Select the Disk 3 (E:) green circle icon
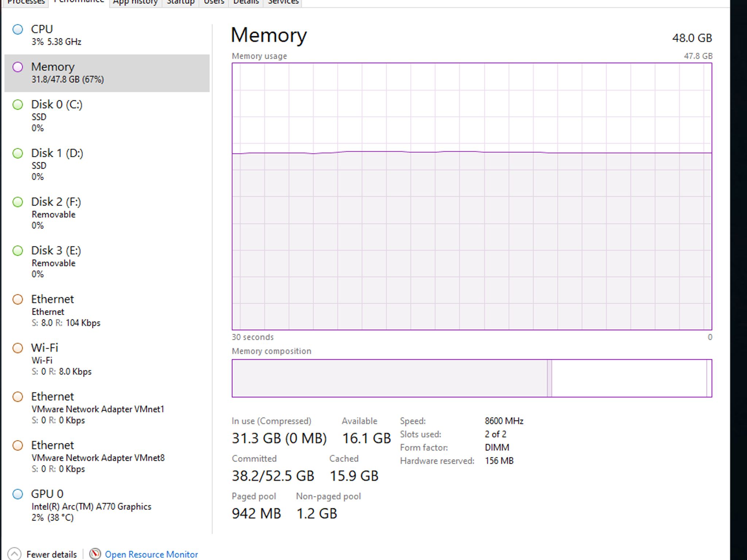 tap(18, 250)
